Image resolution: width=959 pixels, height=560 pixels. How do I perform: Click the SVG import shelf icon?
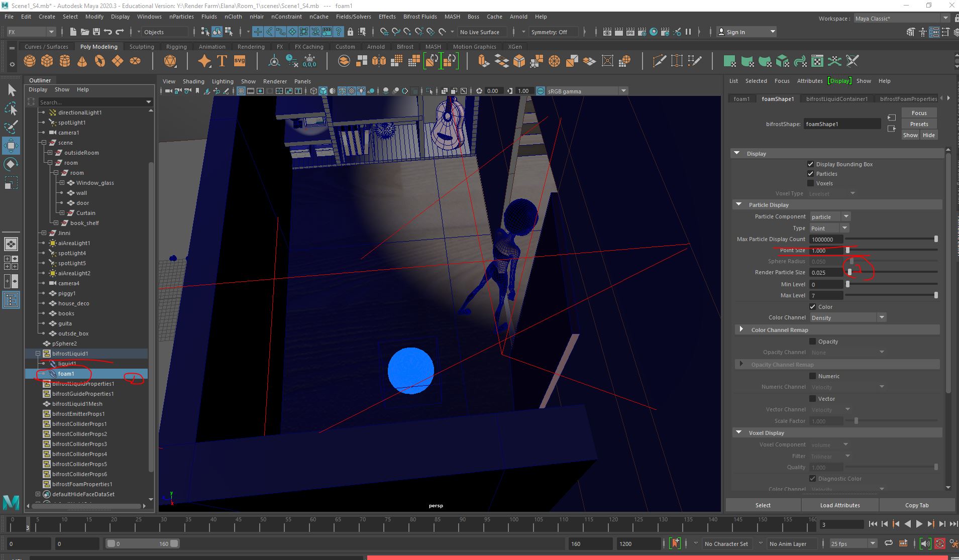coord(240,61)
